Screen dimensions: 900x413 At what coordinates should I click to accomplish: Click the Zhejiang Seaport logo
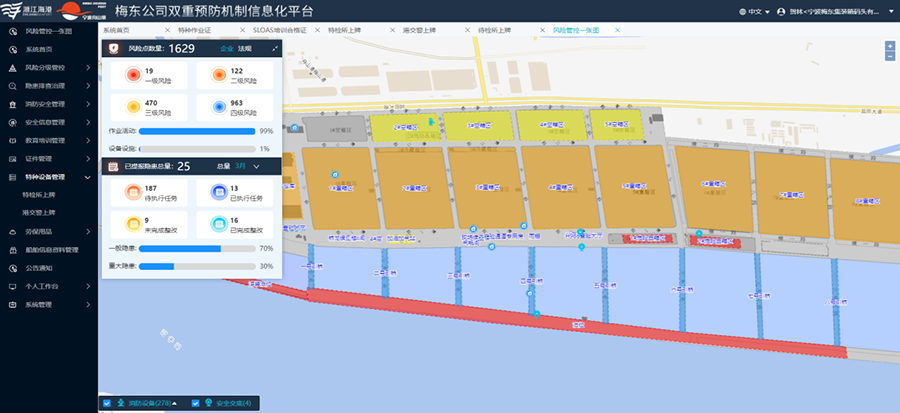pyautogui.click(x=26, y=11)
